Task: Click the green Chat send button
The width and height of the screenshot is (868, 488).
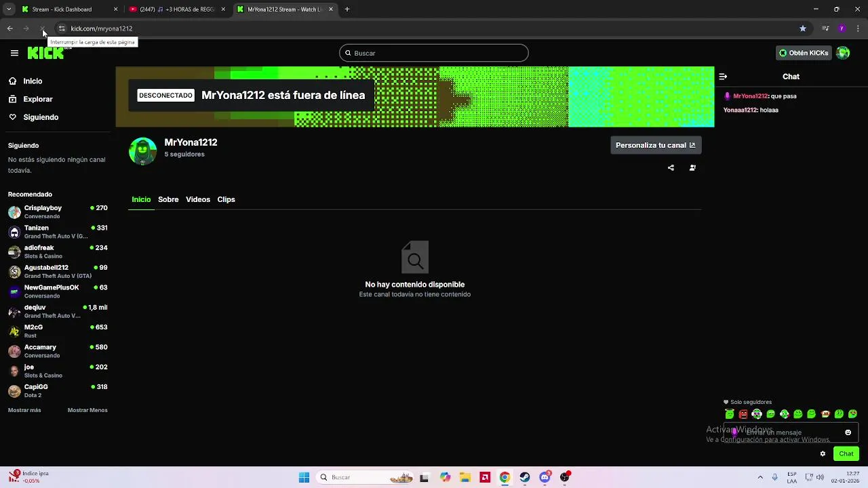Action: point(846,454)
